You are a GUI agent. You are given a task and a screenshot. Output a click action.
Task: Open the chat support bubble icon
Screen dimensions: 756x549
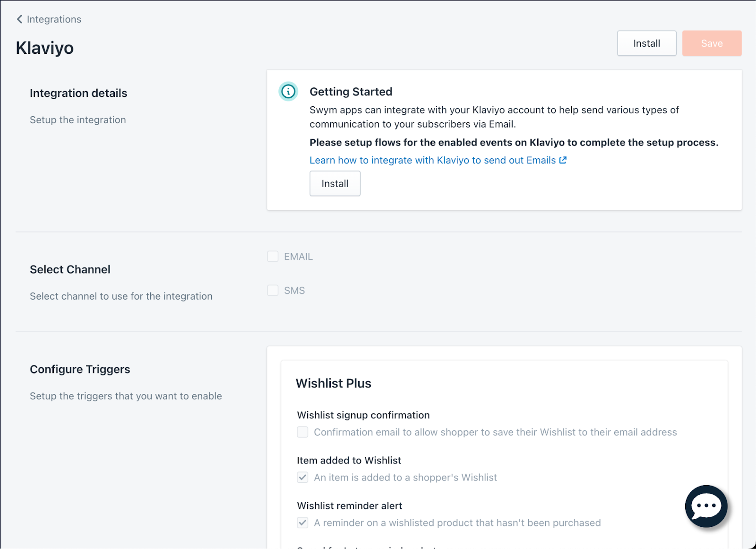point(706,506)
